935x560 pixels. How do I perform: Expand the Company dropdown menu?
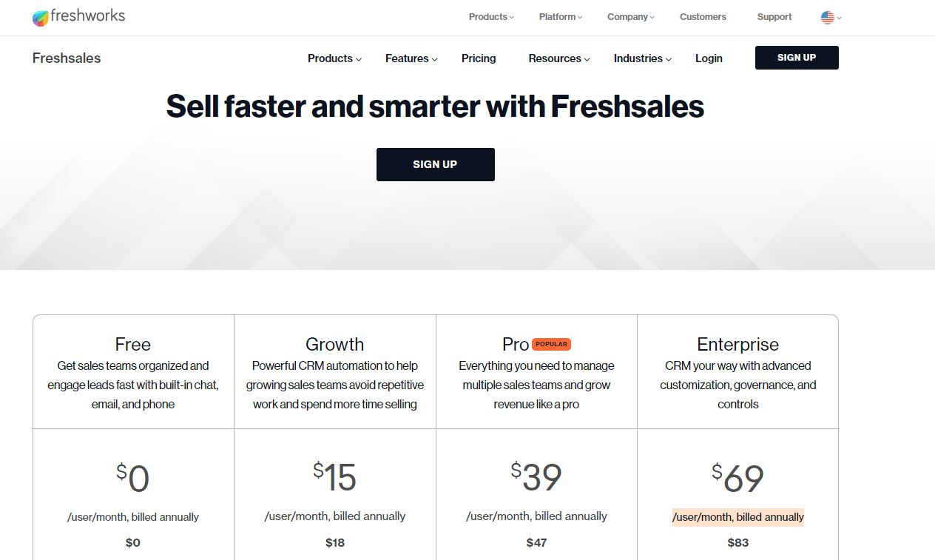coord(632,17)
